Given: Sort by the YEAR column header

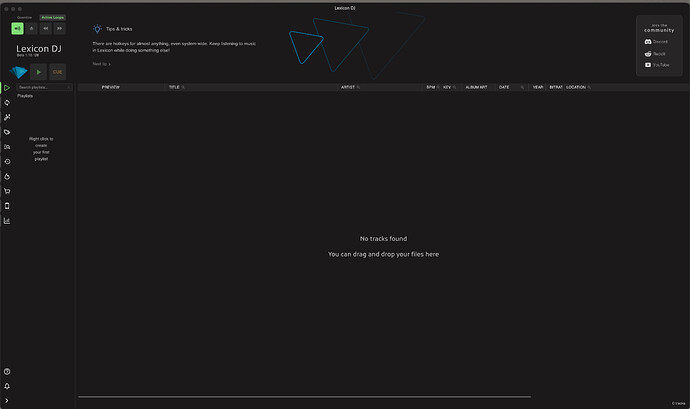Looking at the screenshot, I should (x=538, y=87).
